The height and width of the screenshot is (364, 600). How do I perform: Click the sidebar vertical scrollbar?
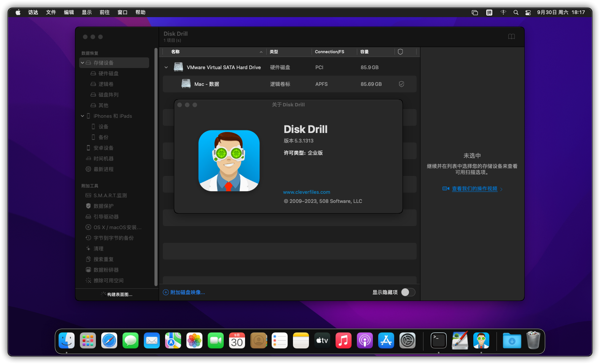(x=156, y=167)
